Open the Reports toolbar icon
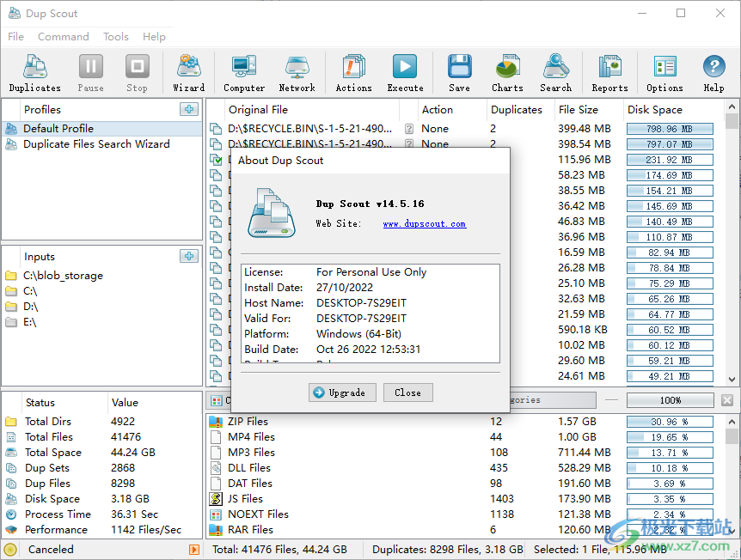This screenshot has width=741, height=560. [609, 72]
